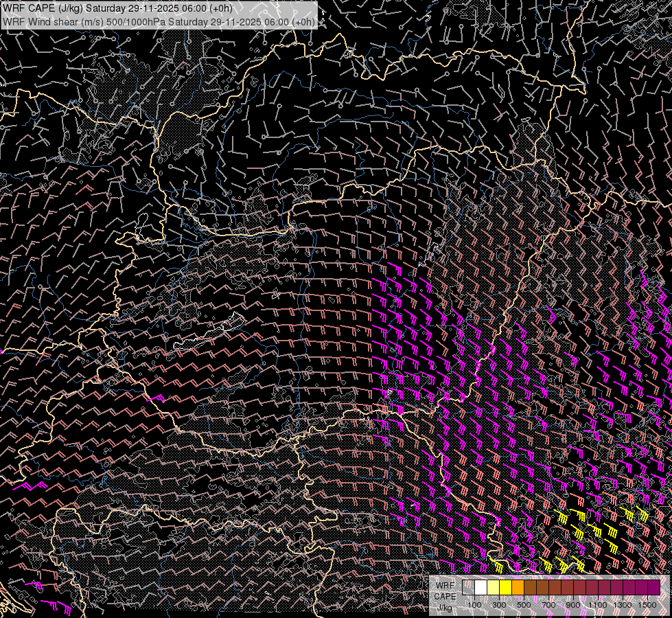Click the last purple CAPE legend swatch

[654, 588]
